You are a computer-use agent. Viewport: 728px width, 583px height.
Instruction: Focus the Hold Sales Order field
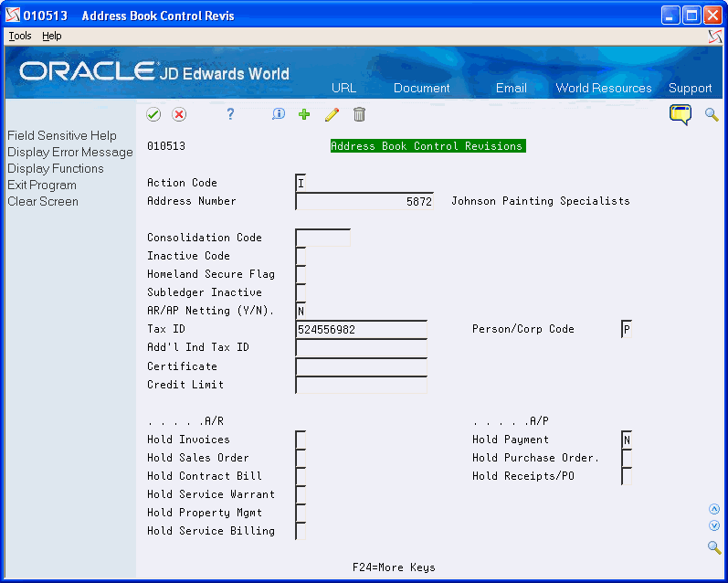point(301,458)
